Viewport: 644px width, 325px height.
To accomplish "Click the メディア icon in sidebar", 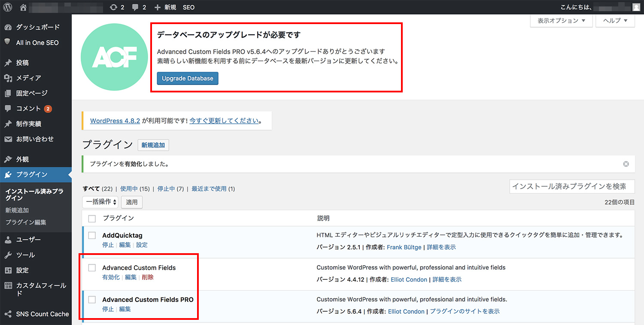I will (8, 78).
